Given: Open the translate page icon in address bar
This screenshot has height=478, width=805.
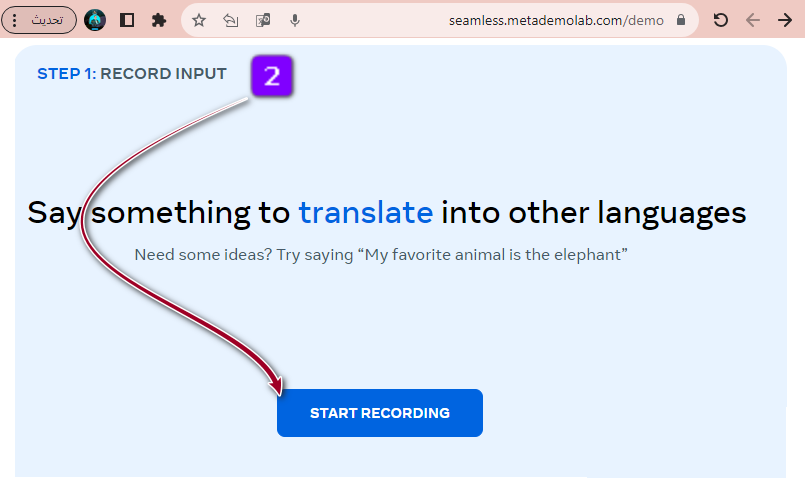Looking at the screenshot, I should 263,20.
